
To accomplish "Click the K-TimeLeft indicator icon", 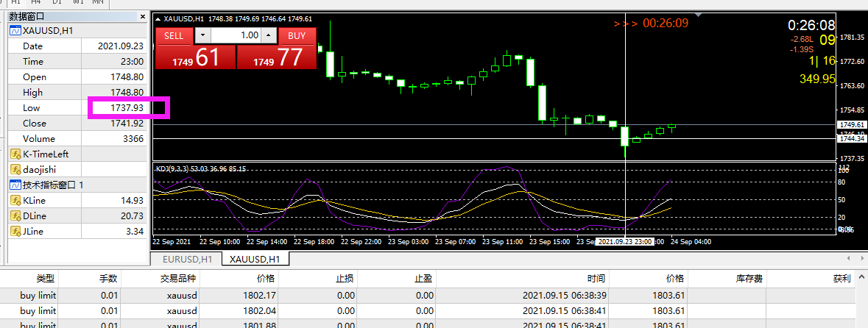I will (x=14, y=154).
